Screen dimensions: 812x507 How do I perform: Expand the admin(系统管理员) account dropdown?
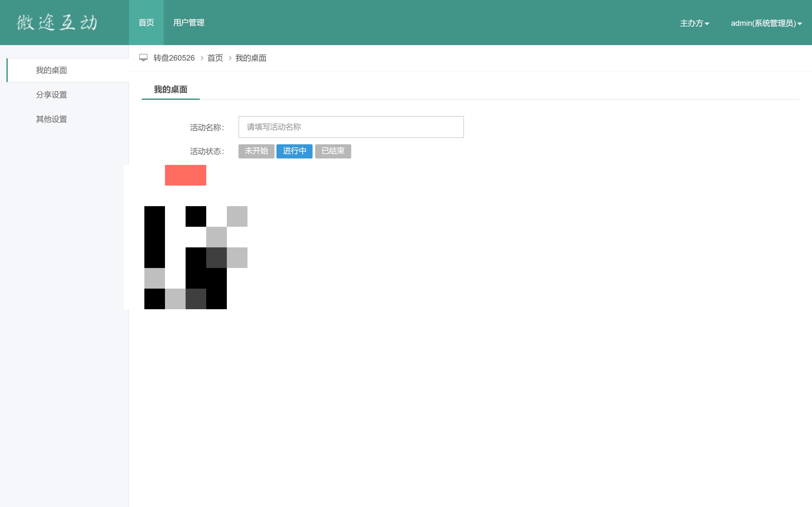[x=766, y=23]
